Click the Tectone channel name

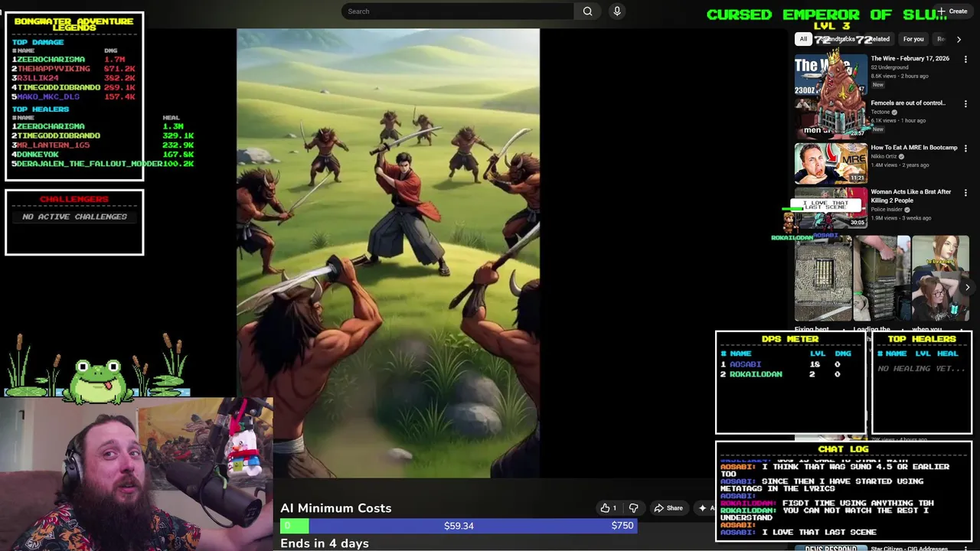880,112
